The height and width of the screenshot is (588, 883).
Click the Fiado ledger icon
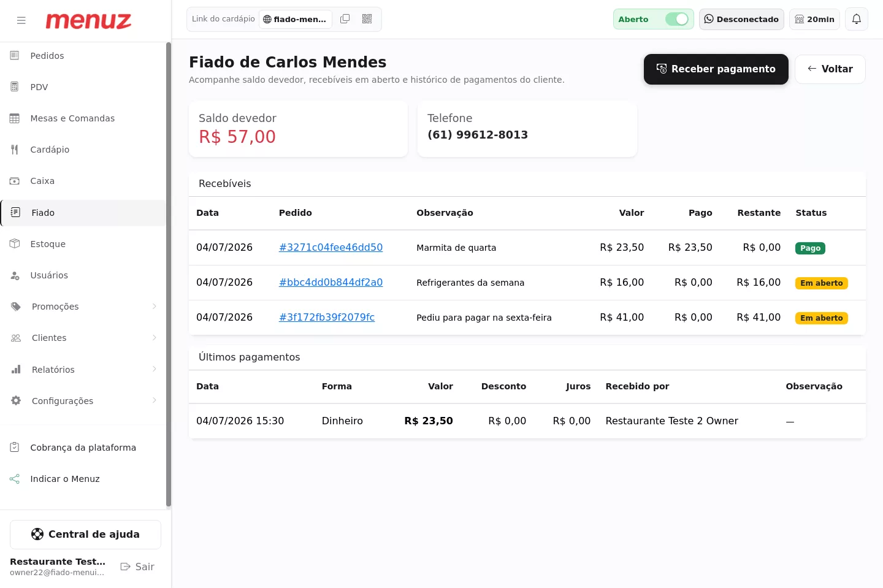click(16, 212)
